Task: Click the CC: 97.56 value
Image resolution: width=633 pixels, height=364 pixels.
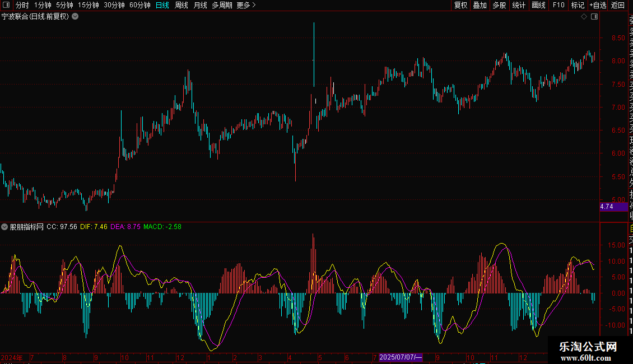Action: (62, 227)
